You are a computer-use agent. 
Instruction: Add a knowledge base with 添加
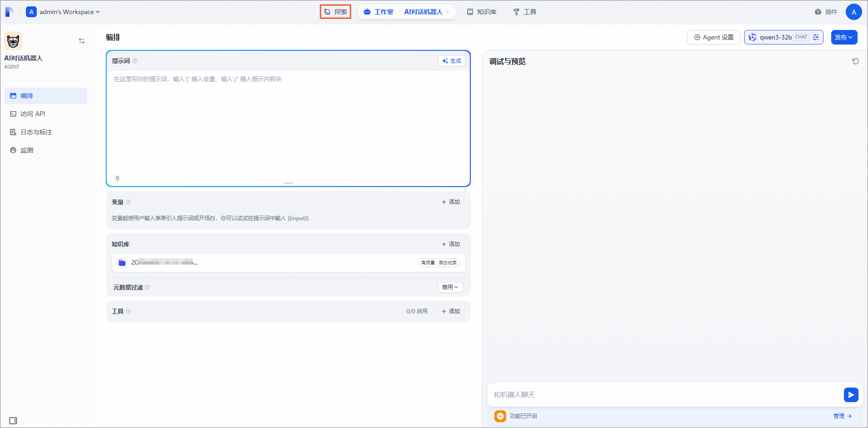(451, 244)
